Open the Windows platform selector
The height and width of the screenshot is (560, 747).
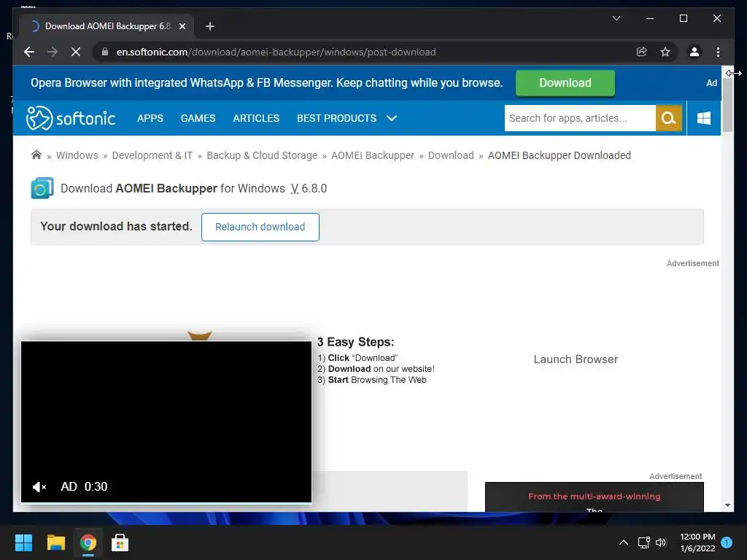(x=704, y=118)
